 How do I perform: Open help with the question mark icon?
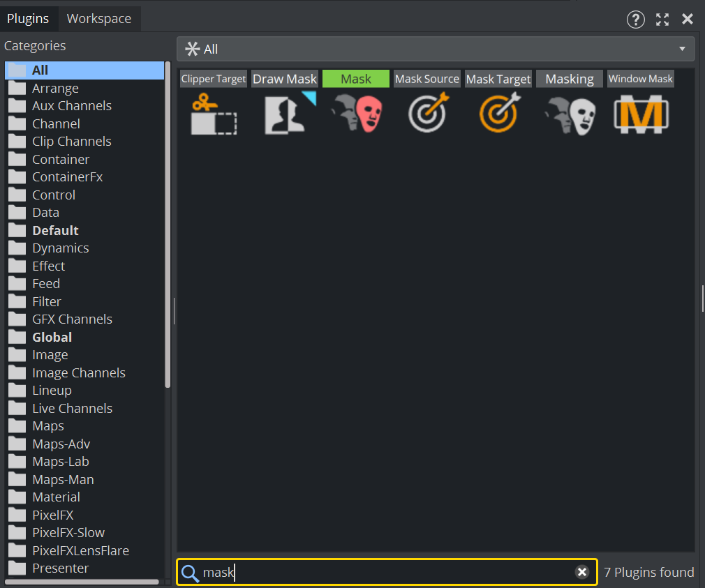tap(635, 20)
